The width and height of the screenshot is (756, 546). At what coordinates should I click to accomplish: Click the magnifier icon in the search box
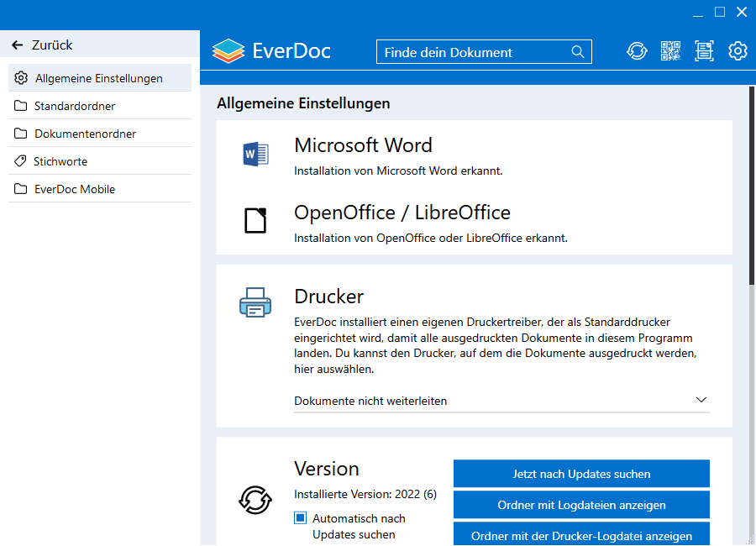point(578,52)
